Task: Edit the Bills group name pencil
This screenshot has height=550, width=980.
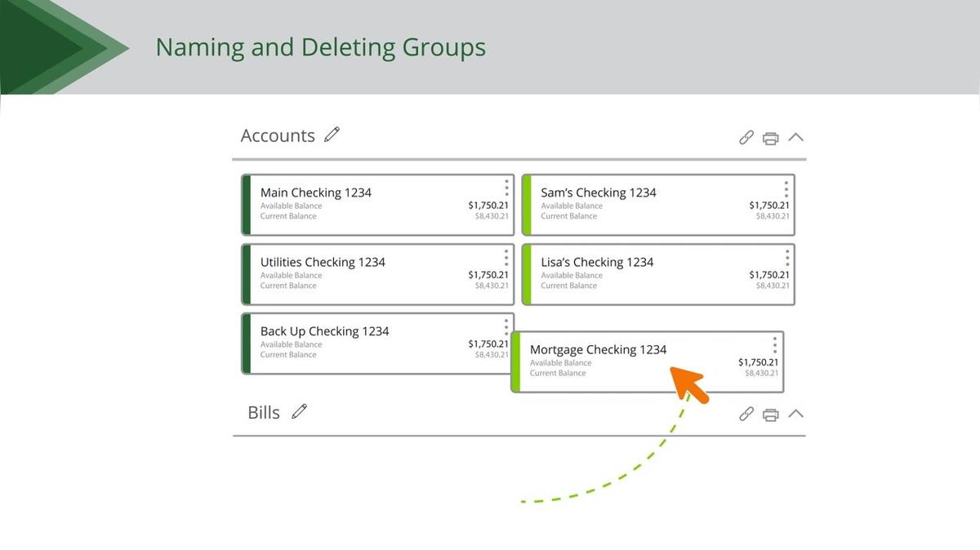Action: pos(300,411)
